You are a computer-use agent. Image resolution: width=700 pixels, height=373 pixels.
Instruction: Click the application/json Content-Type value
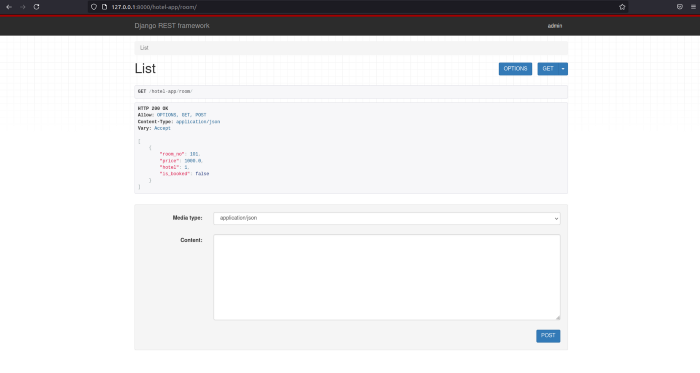point(198,121)
